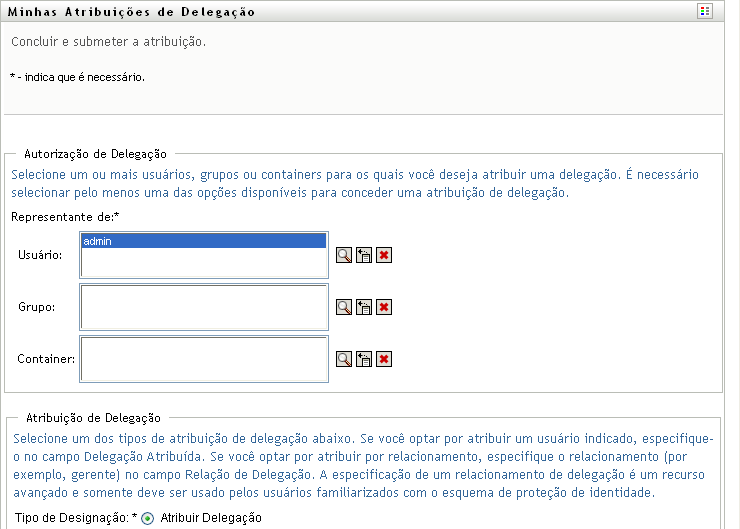The height and width of the screenshot is (529, 740).
Task: Remove selected user with red X in Usuário row
Action: pyautogui.click(x=384, y=255)
